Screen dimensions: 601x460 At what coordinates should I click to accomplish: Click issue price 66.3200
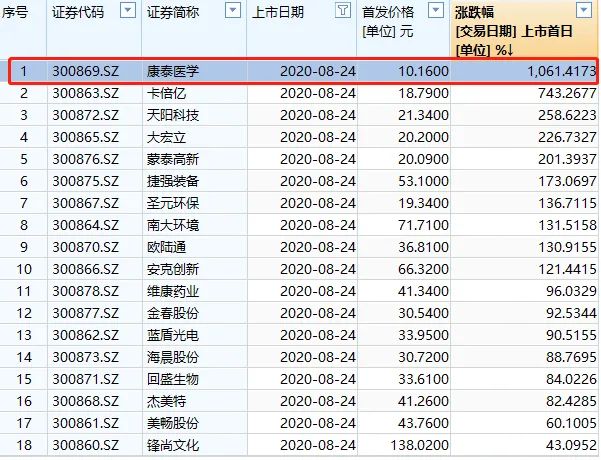coord(423,269)
